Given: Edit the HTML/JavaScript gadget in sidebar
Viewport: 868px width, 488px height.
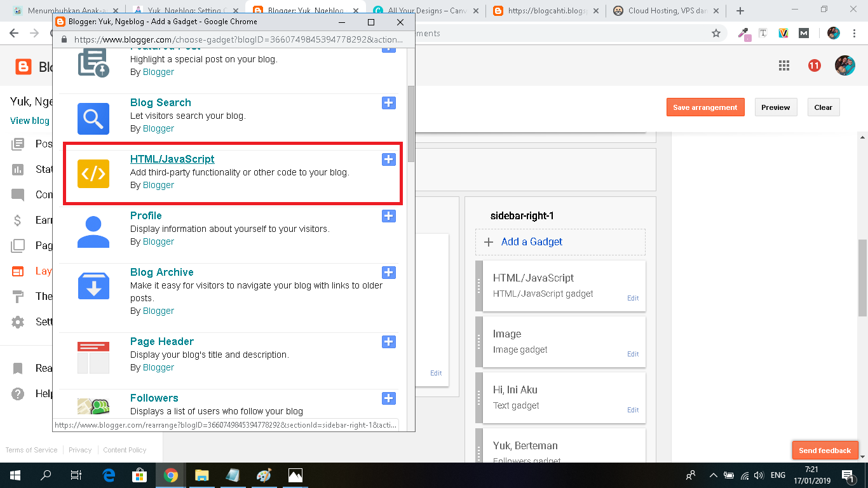Looking at the screenshot, I should 633,298.
